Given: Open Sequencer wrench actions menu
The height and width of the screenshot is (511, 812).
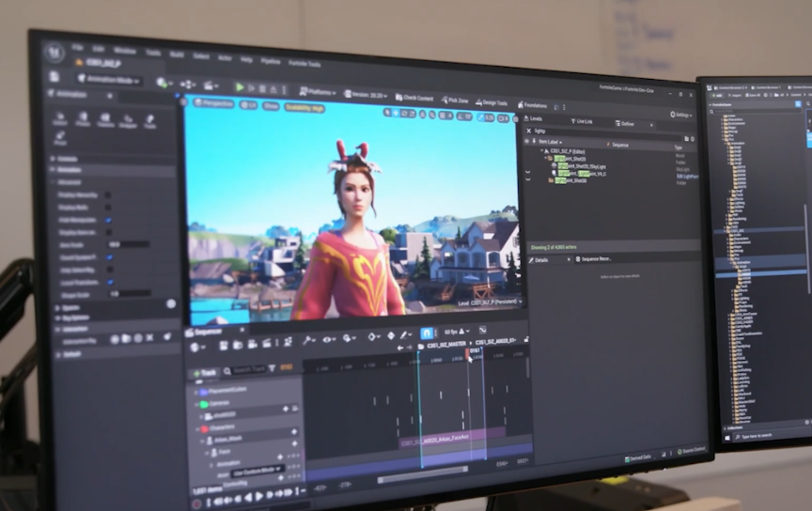Looking at the screenshot, I should [x=309, y=340].
